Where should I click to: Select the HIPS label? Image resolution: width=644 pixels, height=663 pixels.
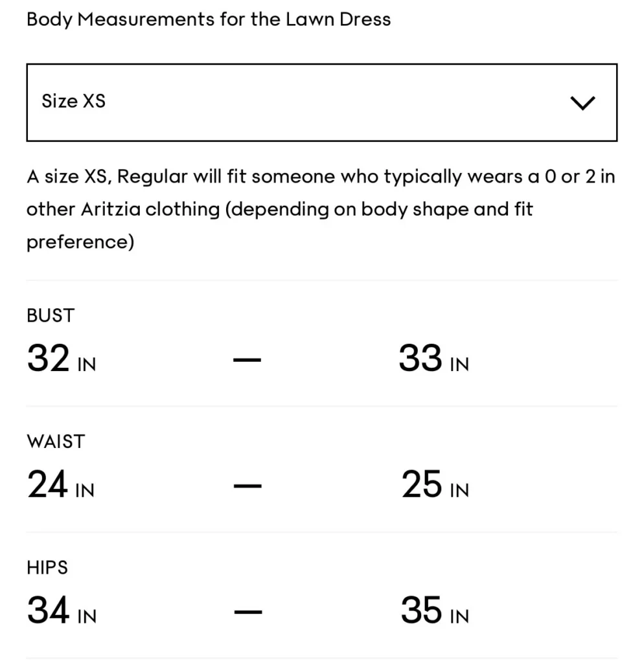[x=47, y=567]
